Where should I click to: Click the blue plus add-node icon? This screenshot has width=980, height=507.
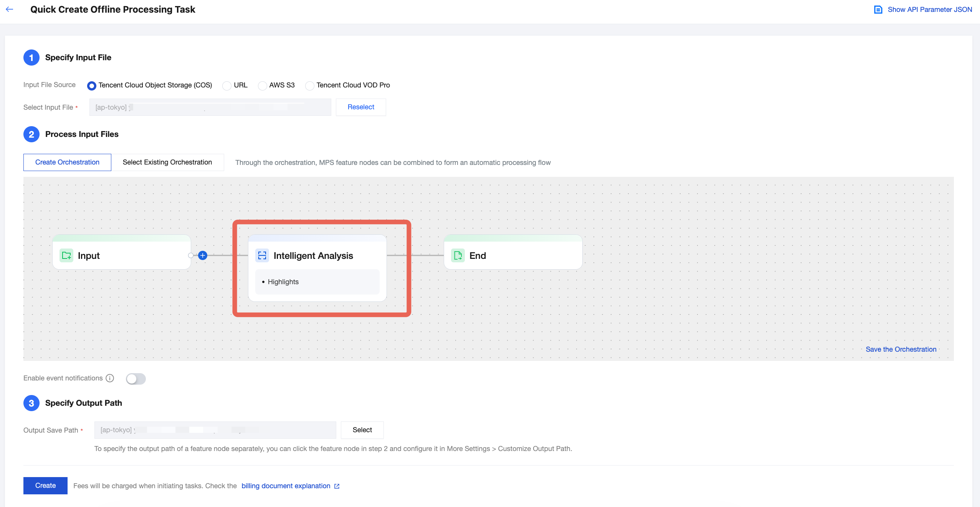[x=203, y=255]
